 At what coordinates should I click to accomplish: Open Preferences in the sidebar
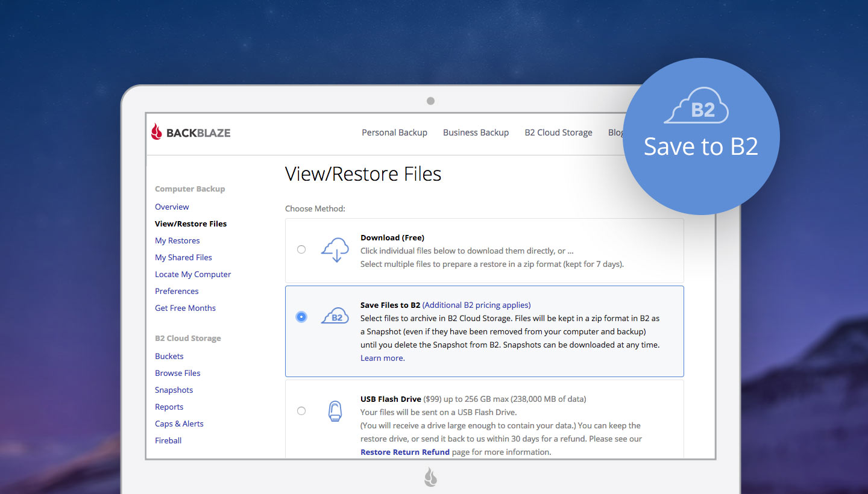(177, 291)
